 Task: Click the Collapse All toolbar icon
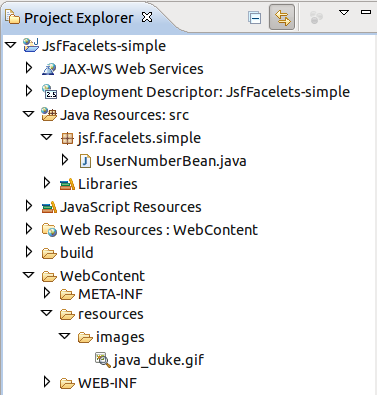pyautogui.click(x=255, y=18)
